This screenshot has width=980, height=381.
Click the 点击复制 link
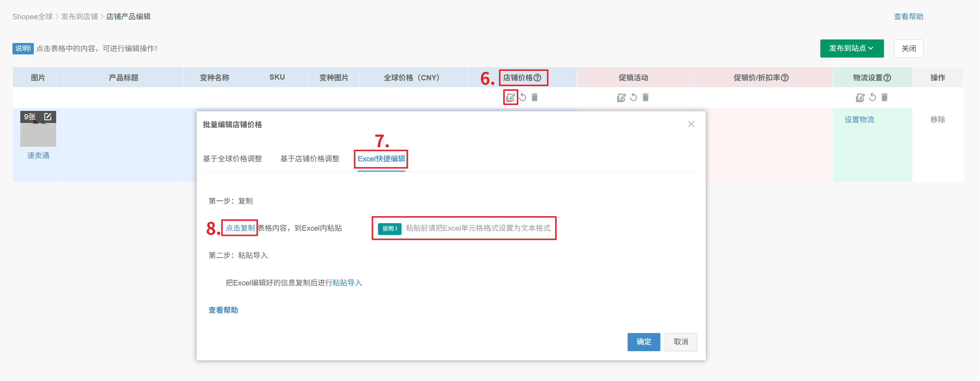coord(240,228)
